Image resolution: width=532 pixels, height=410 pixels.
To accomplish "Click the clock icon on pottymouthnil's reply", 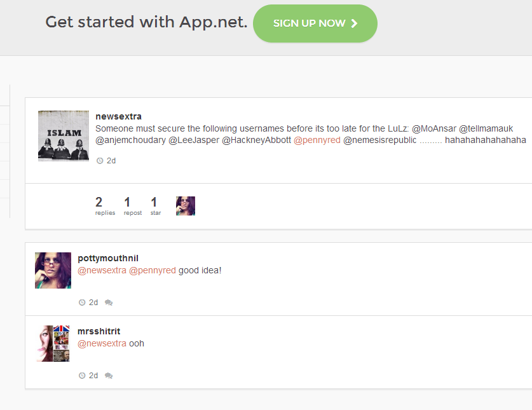I will 82,303.
